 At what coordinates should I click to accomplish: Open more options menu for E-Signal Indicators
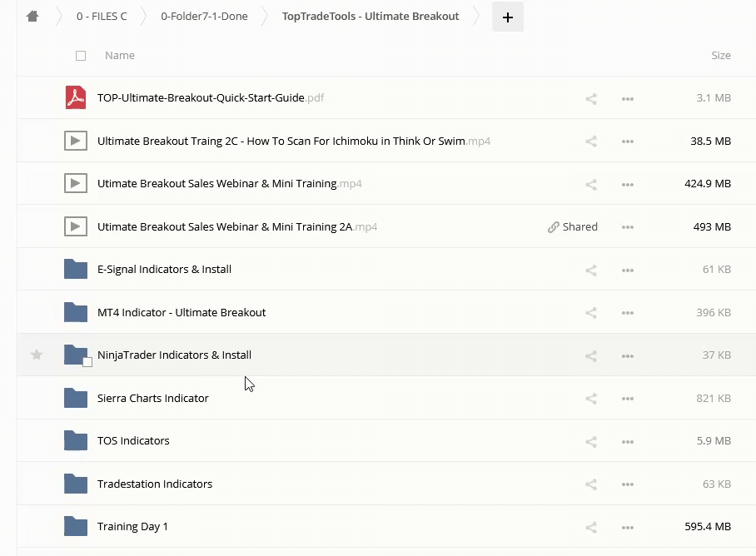(628, 270)
